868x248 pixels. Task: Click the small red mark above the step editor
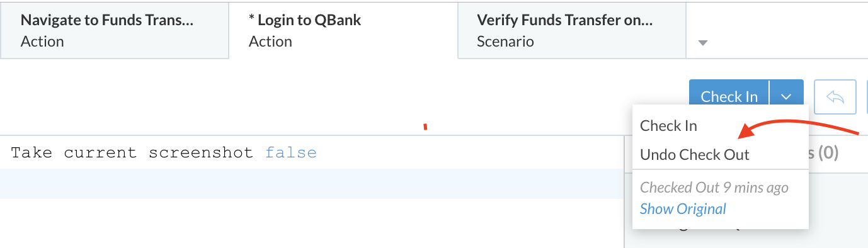point(425,128)
